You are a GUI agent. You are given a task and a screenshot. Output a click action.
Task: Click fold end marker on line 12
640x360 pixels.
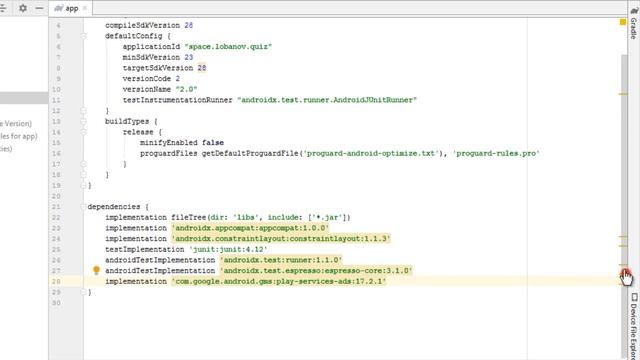click(x=83, y=111)
